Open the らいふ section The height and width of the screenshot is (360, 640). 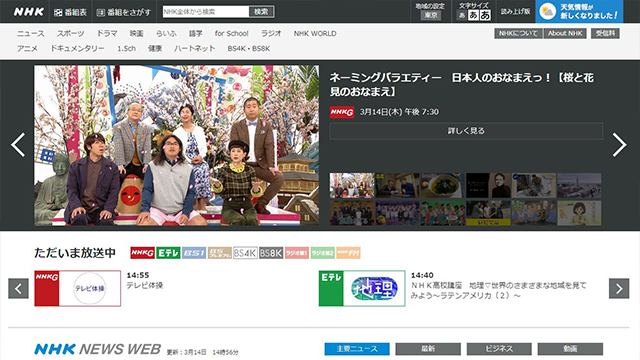[166, 33]
